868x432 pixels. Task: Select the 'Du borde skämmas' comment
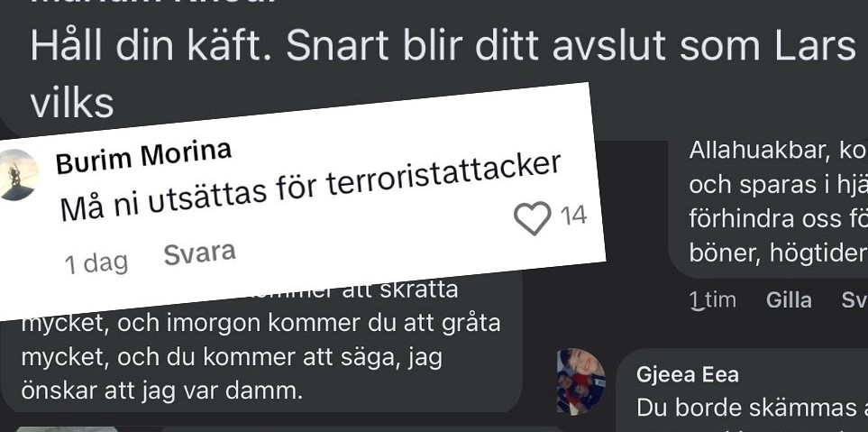[752, 409]
